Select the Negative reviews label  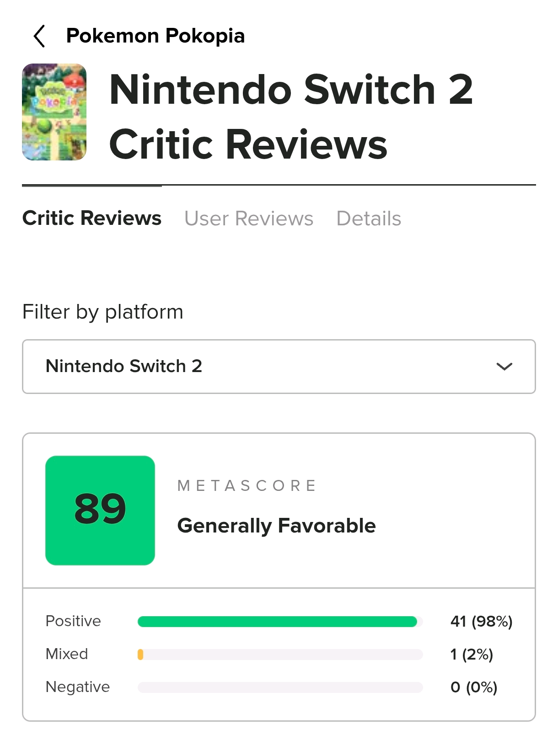coord(78,687)
